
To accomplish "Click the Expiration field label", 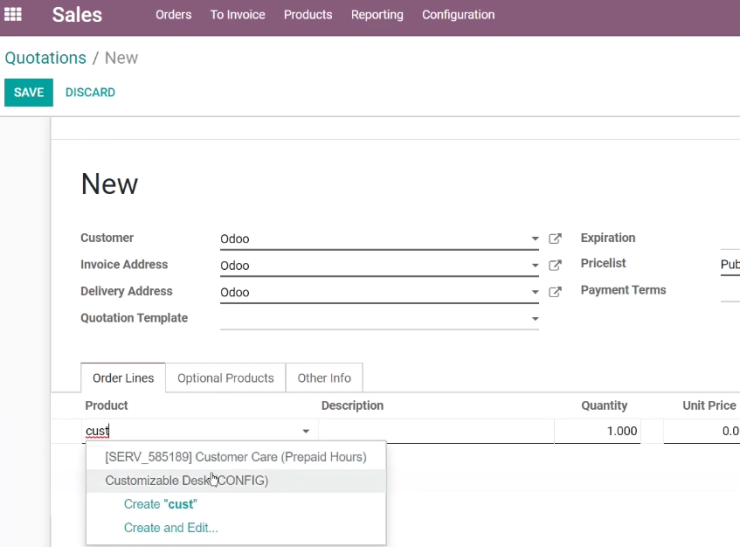I will click(608, 238).
